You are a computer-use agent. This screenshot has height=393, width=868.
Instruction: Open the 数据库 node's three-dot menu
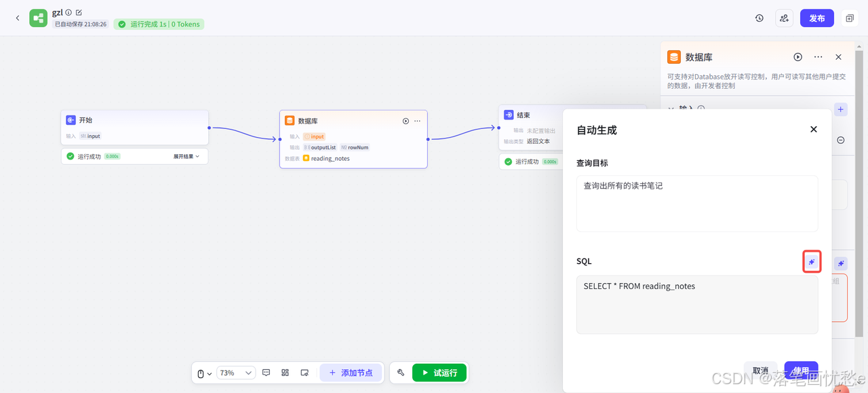[417, 121]
